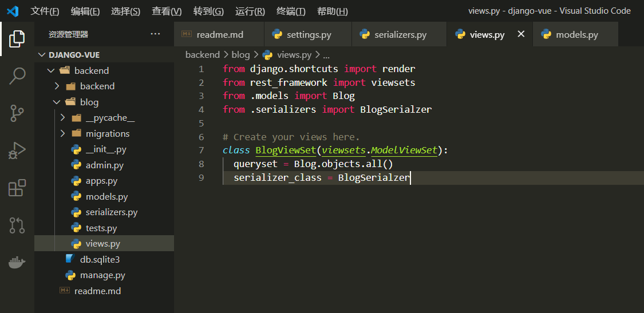This screenshot has width=644, height=313.
Task: Open the Explorer view in activity bar
Action: point(17,38)
